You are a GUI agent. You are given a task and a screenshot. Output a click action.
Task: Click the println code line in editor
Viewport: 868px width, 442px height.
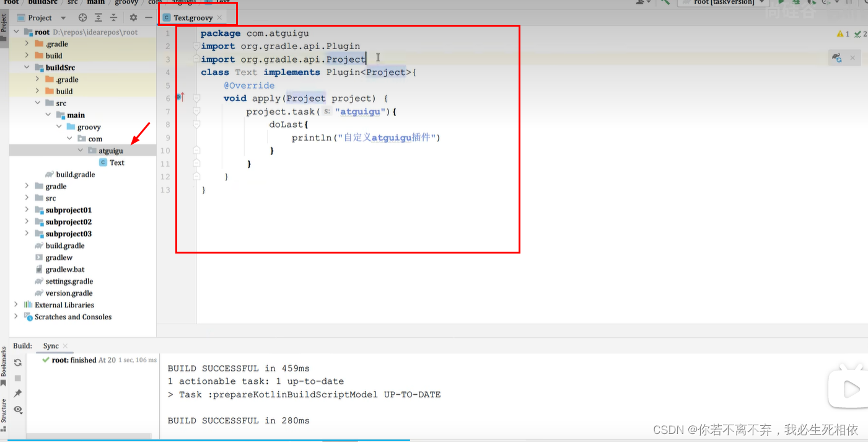coord(366,138)
